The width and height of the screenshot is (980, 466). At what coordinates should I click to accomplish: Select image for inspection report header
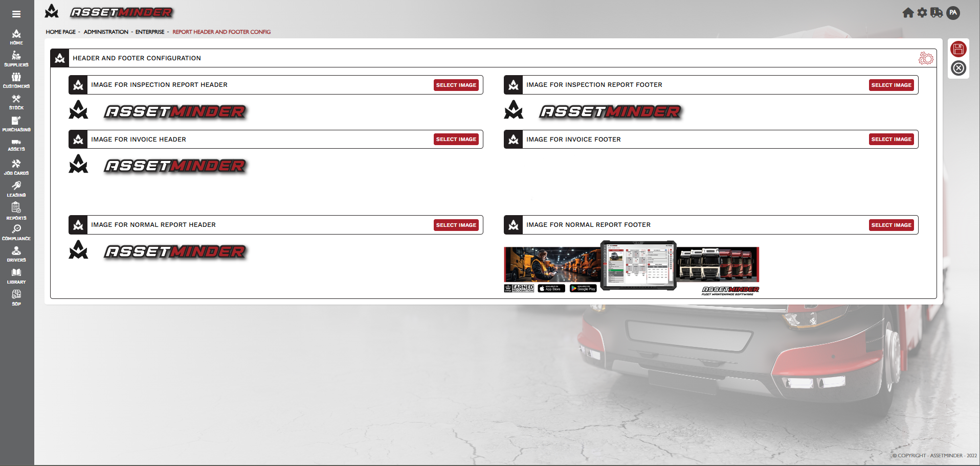tap(456, 85)
